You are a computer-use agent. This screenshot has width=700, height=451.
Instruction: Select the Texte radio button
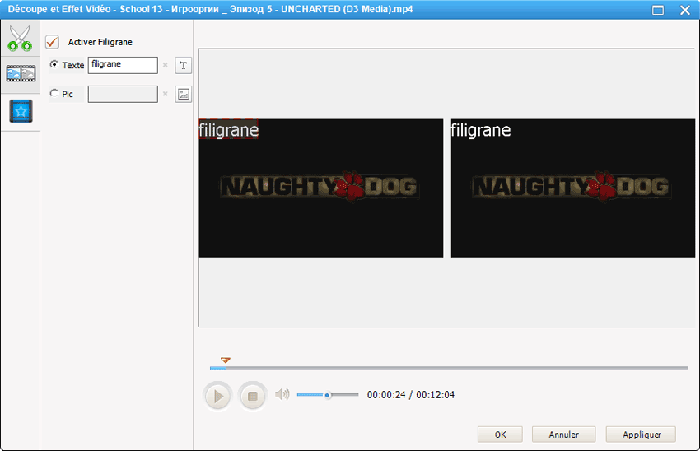[54, 64]
